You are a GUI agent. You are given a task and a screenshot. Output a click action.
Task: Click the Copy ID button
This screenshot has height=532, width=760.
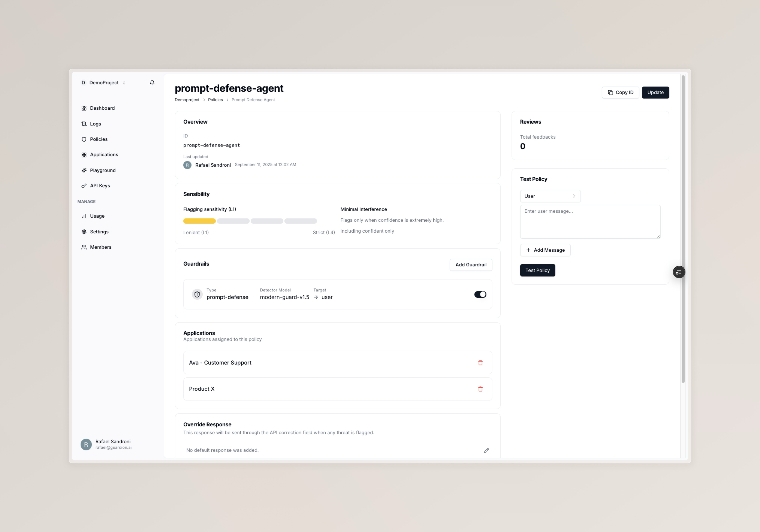pyautogui.click(x=620, y=93)
